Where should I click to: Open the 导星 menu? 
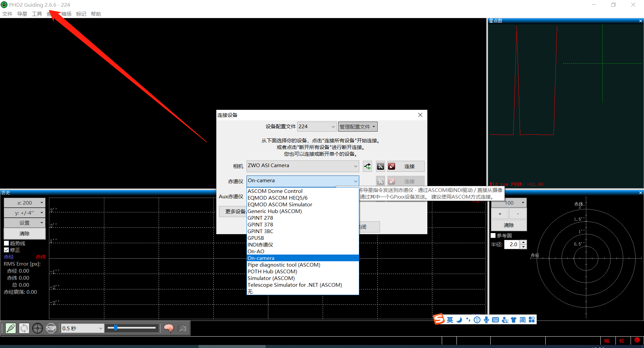click(x=22, y=14)
